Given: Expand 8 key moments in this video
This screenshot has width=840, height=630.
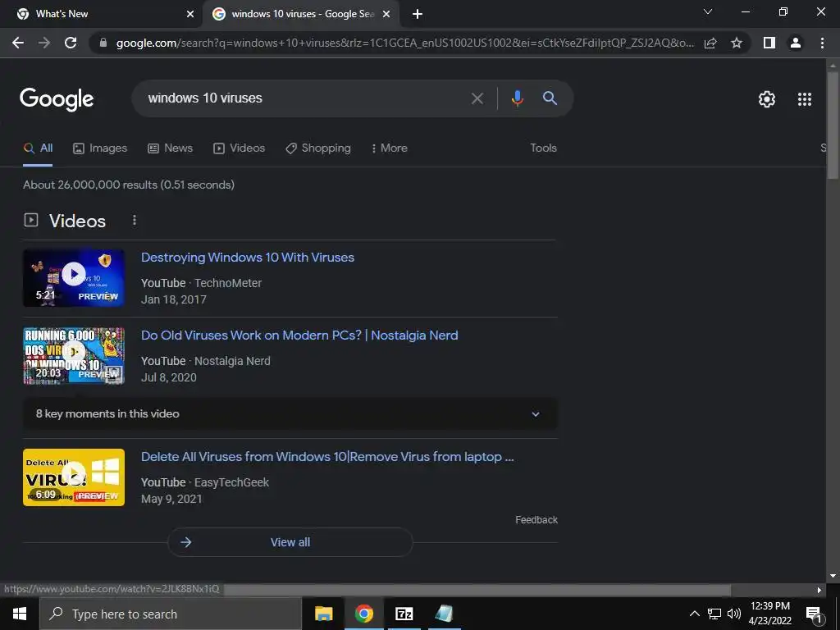Looking at the screenshot, I should (x=290, y=413).
